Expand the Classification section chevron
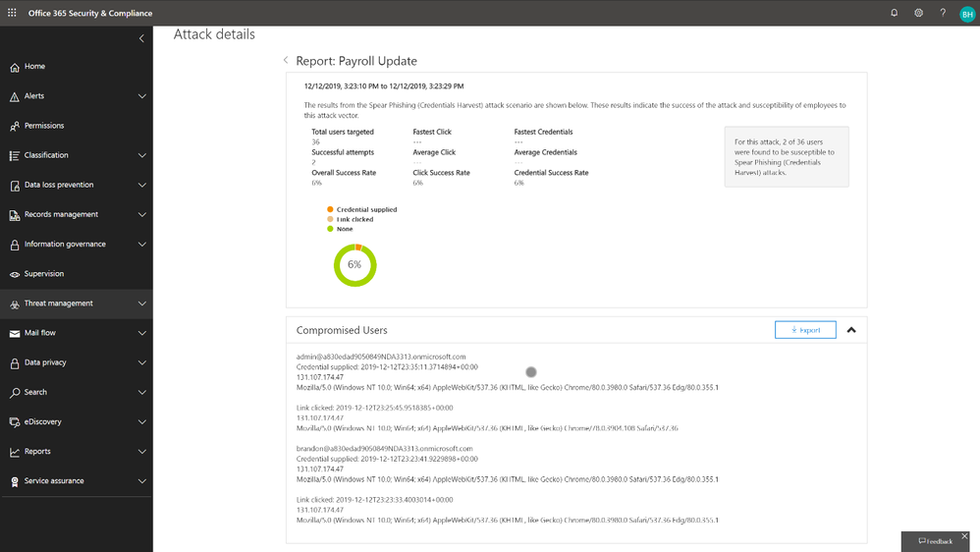The width and height of the screenshot is (980, 552). click(141, 155)
